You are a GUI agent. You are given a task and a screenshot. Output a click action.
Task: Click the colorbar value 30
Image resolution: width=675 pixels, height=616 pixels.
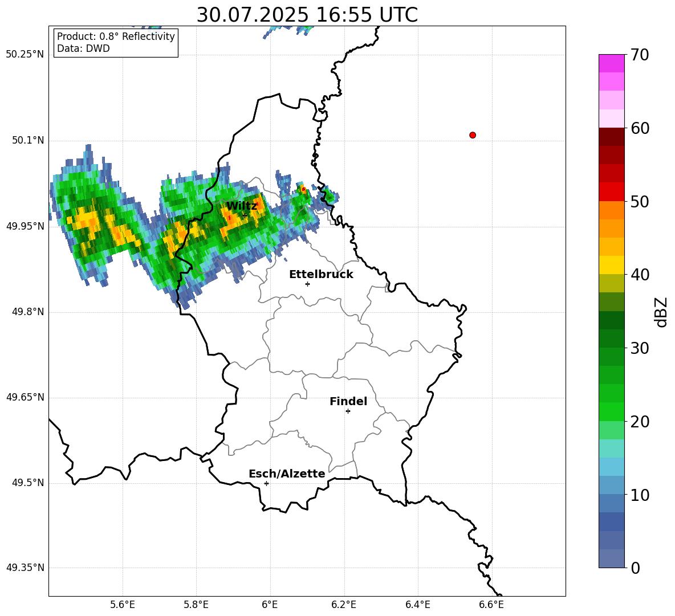[x=640, y=348]
